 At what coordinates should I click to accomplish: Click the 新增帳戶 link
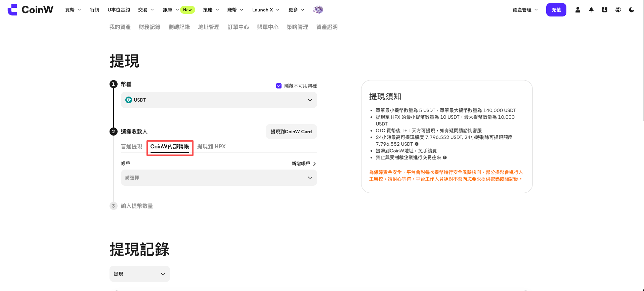[x=304, y=163]
